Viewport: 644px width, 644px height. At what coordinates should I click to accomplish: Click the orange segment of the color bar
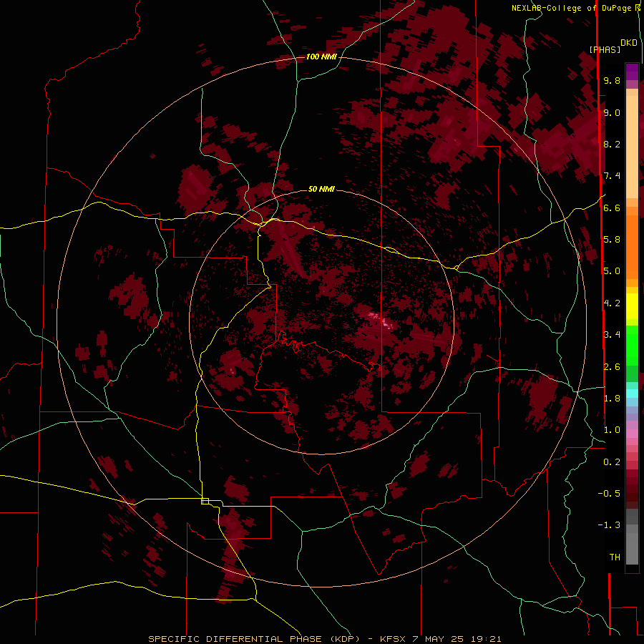(632, 248)
